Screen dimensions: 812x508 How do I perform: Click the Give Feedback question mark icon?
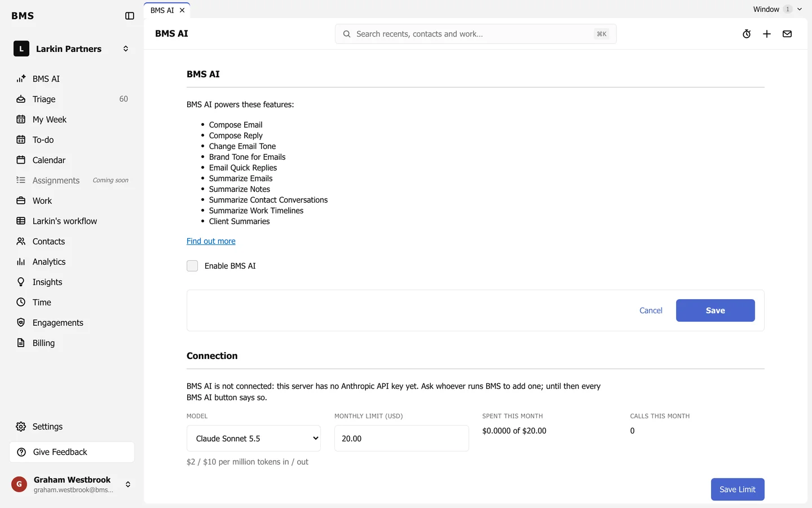pos(21,452)
